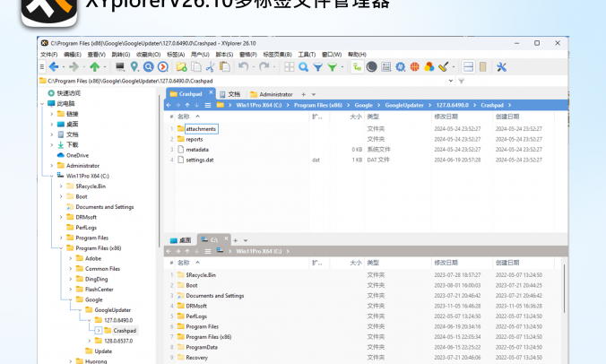Select settings.dat file in upper pane

[199, 160]
